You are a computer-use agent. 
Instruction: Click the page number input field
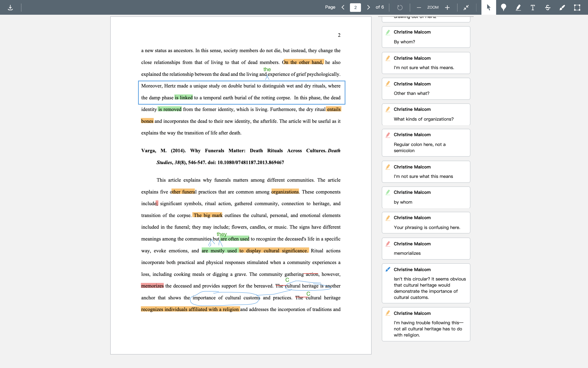[355, 7]
